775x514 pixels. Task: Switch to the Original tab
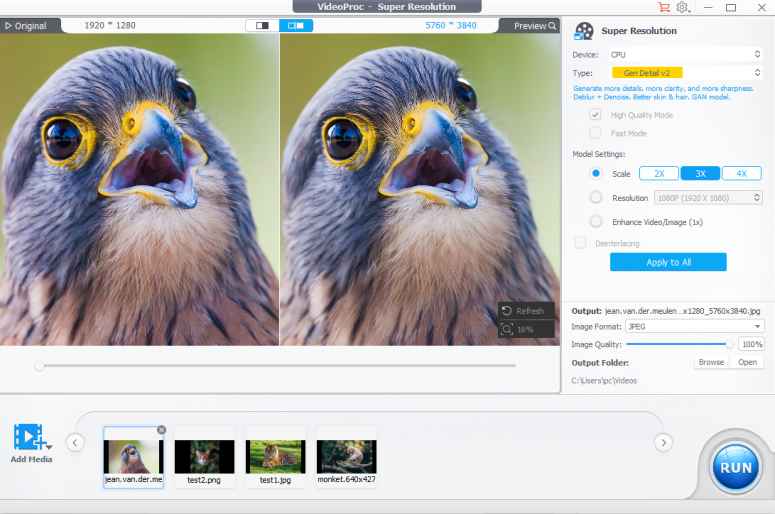[26, 26]
